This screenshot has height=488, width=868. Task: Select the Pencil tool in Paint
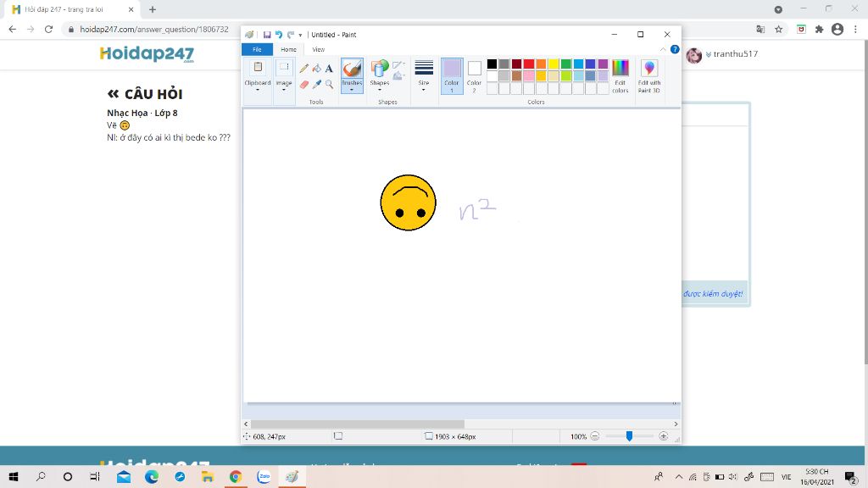(304, 69)
